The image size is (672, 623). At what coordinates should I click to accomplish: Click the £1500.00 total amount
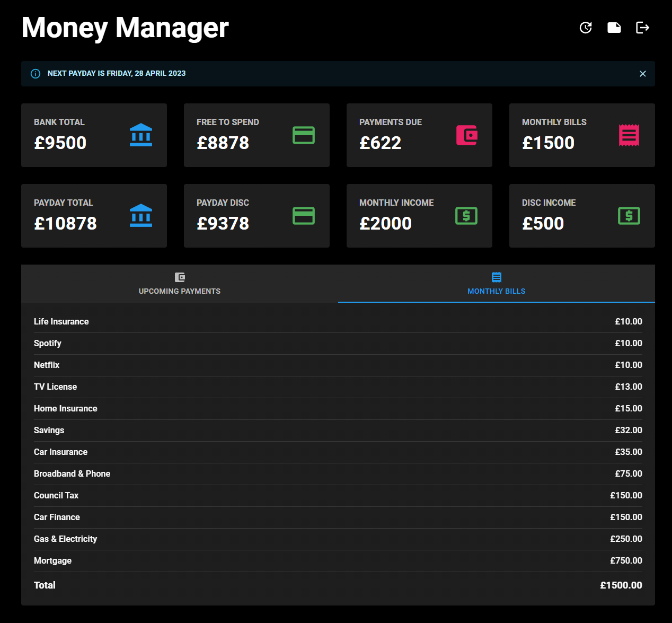pyautogui.click(x=621, y=585)
